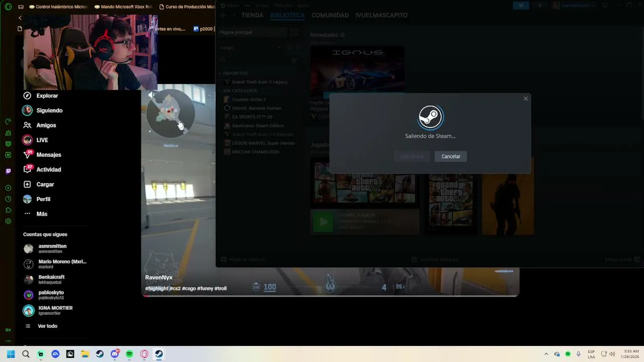Mute the TikTok video with speaker icon
Screen dimensions: 644x362
tap(151, 95)
